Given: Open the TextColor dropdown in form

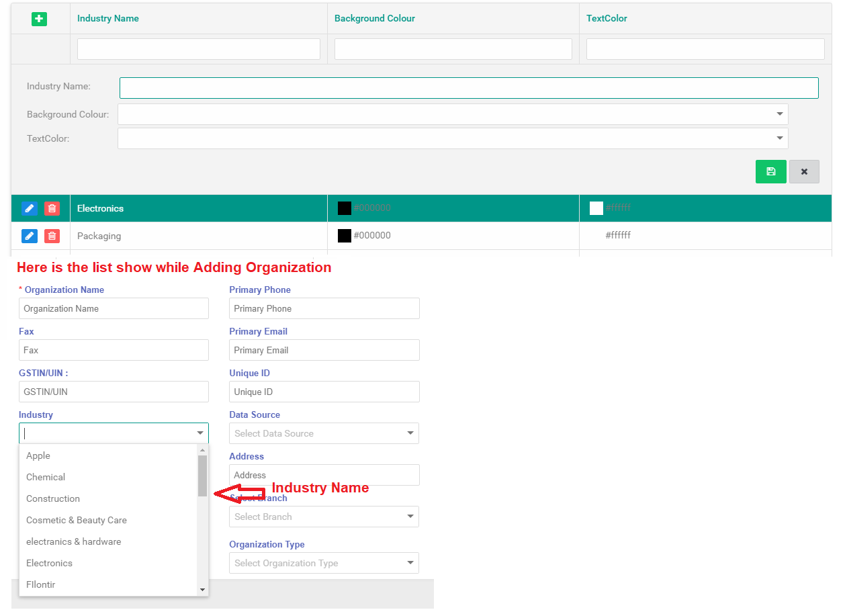Looking at the screenshot, I should tap(452, 138).
